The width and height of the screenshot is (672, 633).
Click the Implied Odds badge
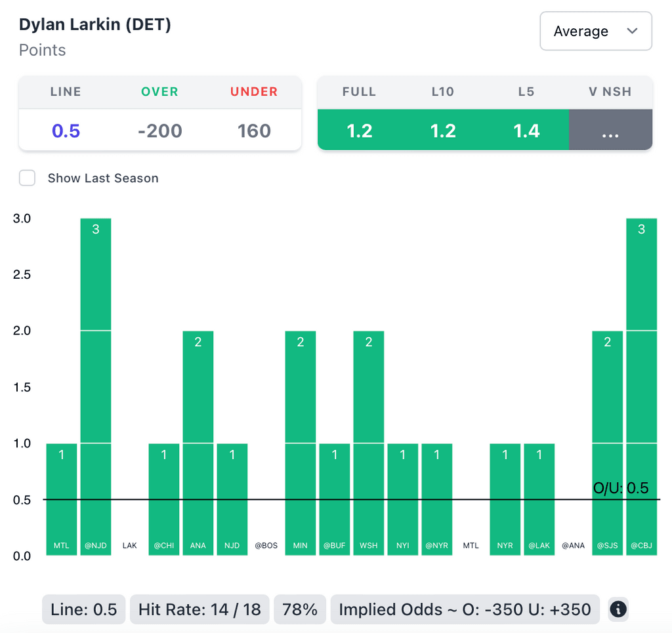coord(465,609)
